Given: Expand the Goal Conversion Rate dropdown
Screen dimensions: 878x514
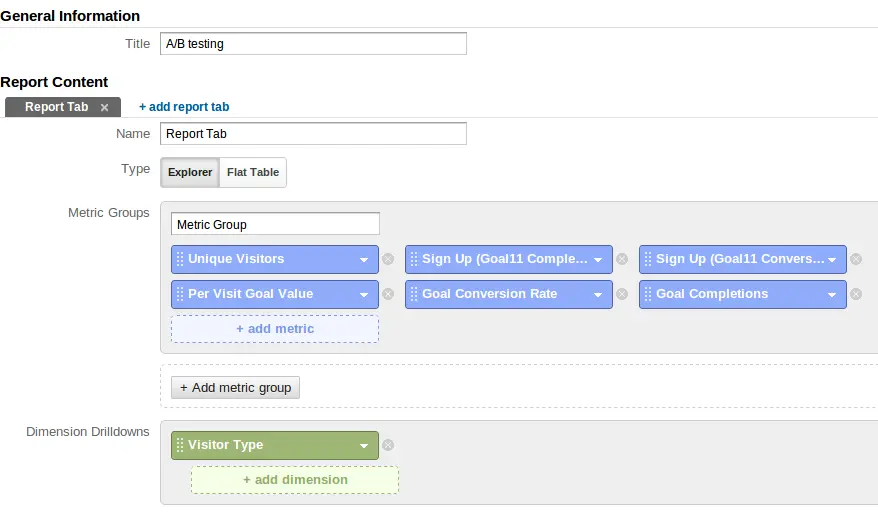Looking at the screenshot, I should (598, 295).
